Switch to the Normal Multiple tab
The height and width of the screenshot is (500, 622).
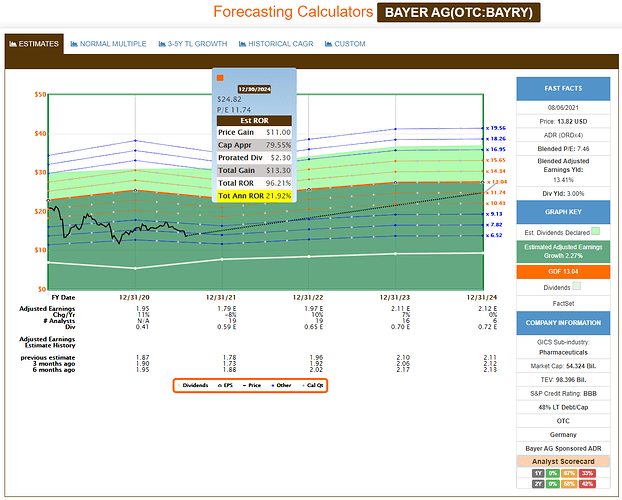click(108, 44)
